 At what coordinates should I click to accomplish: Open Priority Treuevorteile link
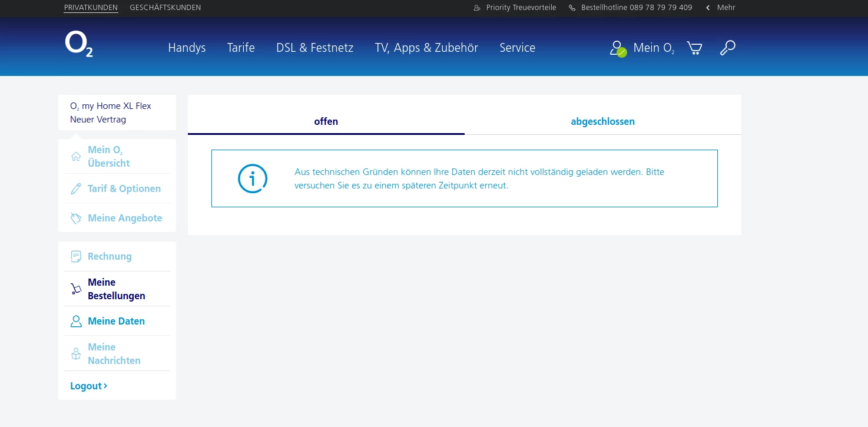point(521,8)
